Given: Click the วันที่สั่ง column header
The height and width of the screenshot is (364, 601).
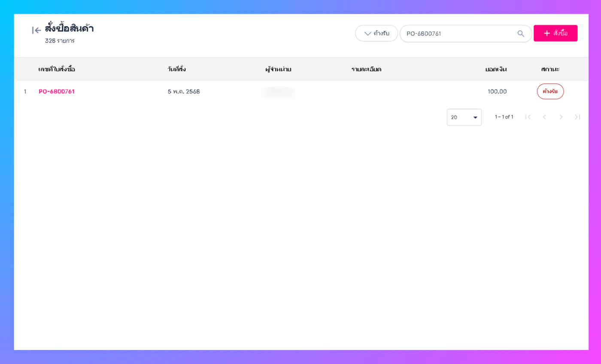Looking at the screenshot, I should 177,69.
